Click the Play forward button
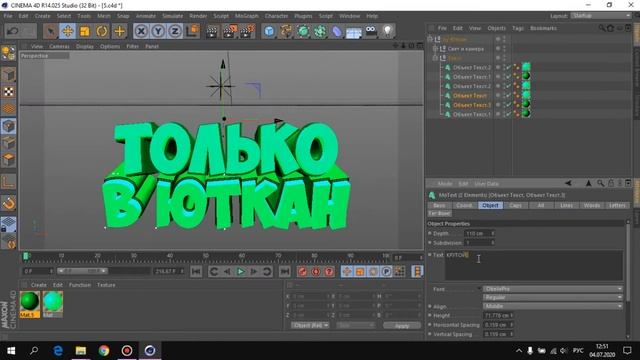The image size is (640, 360). click(241, 271)
